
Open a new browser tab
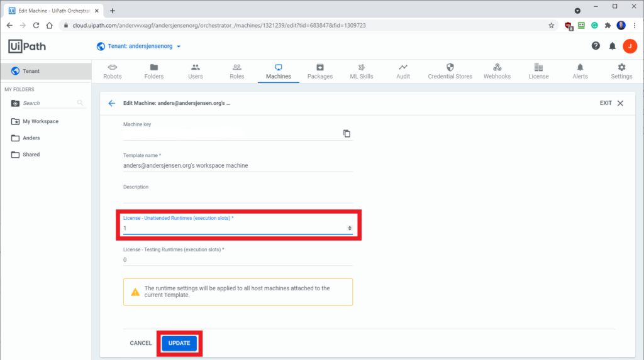pos(112,11)
